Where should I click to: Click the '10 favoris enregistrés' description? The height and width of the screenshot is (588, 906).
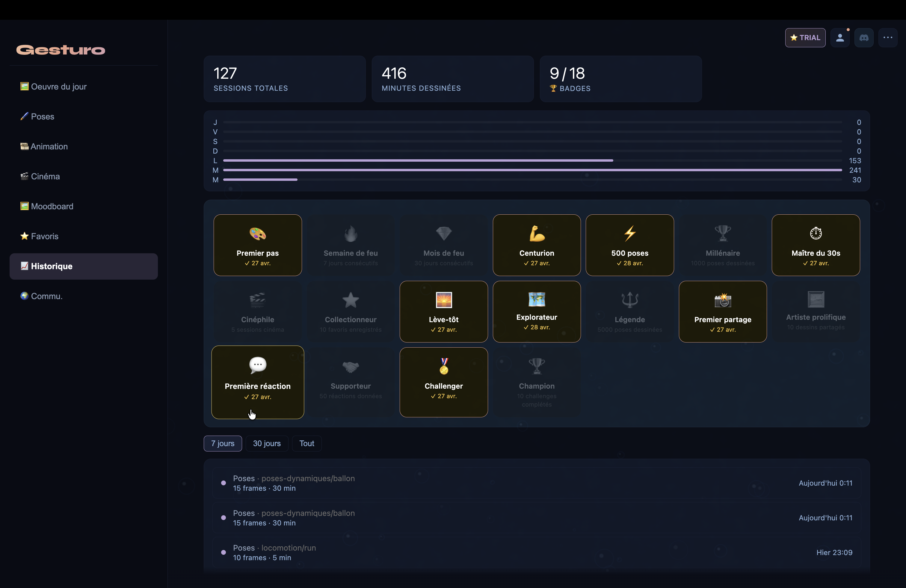click(351, 330)
